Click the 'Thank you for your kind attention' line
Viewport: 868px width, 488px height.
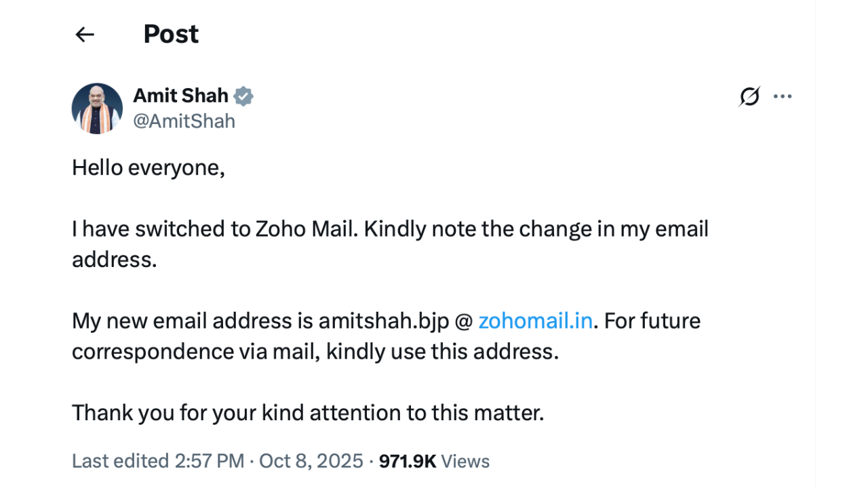coord(308,413)
